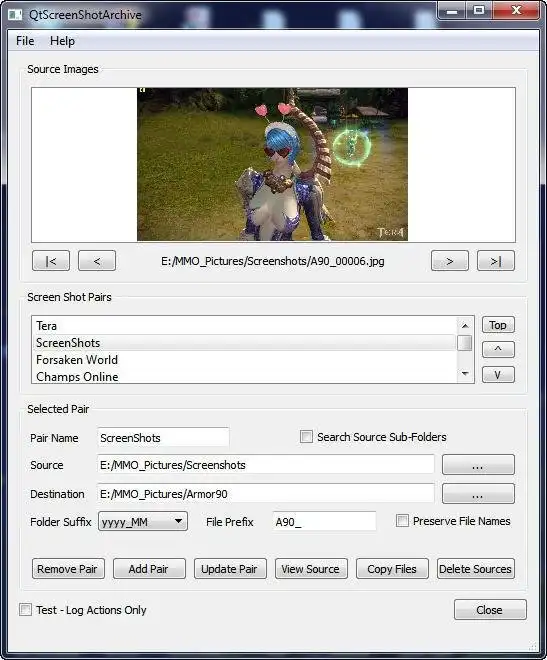Open the Folder Suffix dropdown
The image size is (547, 660).
(143, 522)
